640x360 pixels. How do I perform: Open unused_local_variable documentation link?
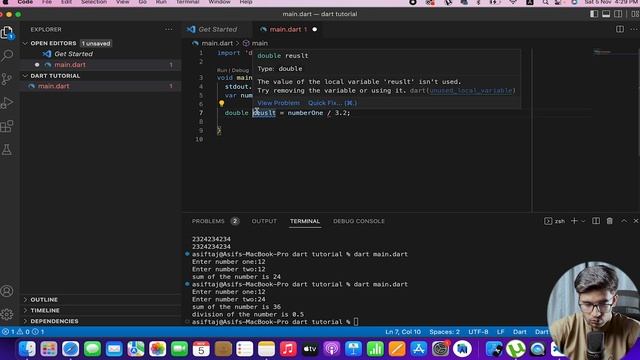pos(471,91)
